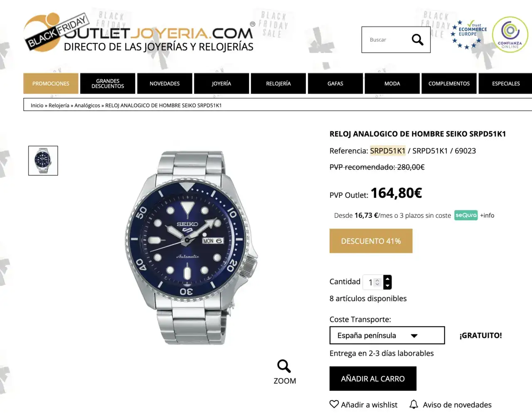Select the watch thumbnail image
The height and width of the screenshot is (417, 532).
click(43, 160)
